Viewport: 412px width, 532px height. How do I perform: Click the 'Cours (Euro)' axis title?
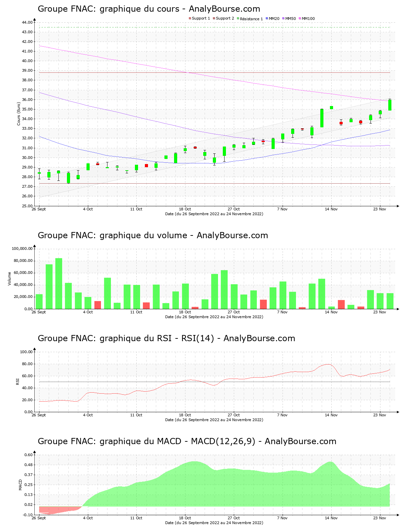point(19,114)
